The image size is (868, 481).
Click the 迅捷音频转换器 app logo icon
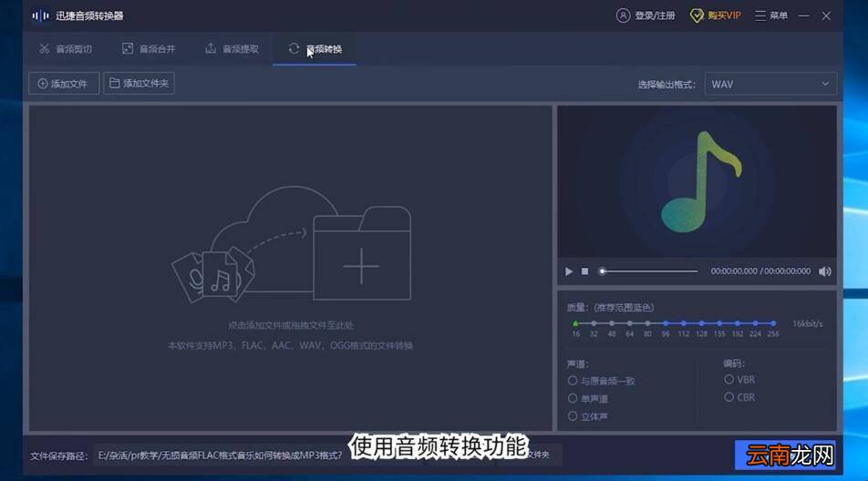(40, 16)
